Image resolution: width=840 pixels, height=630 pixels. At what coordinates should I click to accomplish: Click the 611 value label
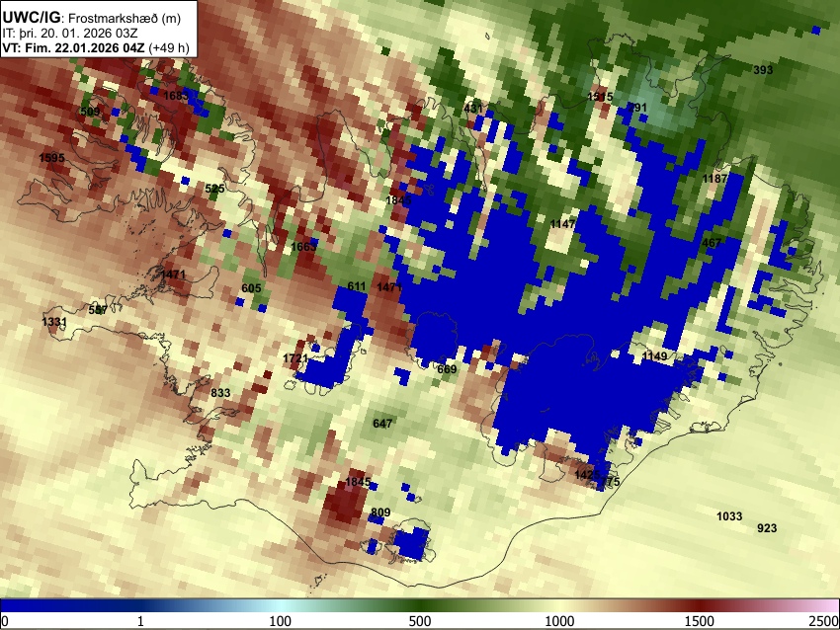tap(357, 286)
